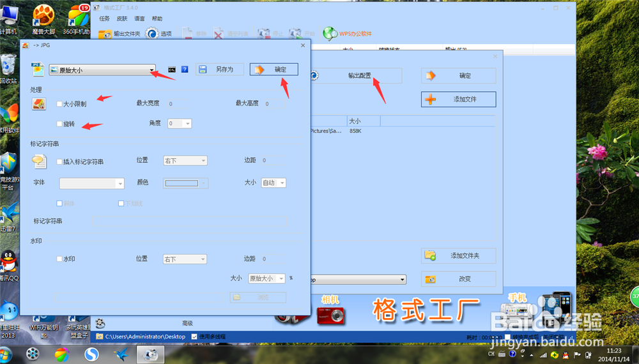This screenshot has width=639, height=364.
Task: Click the watermark 边距 margin field
Action: coord(273,259)
